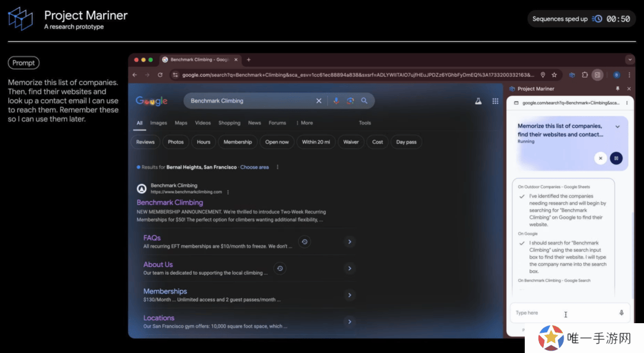
Task: Collapse the running task card chevron
Action: click(618, 126)
